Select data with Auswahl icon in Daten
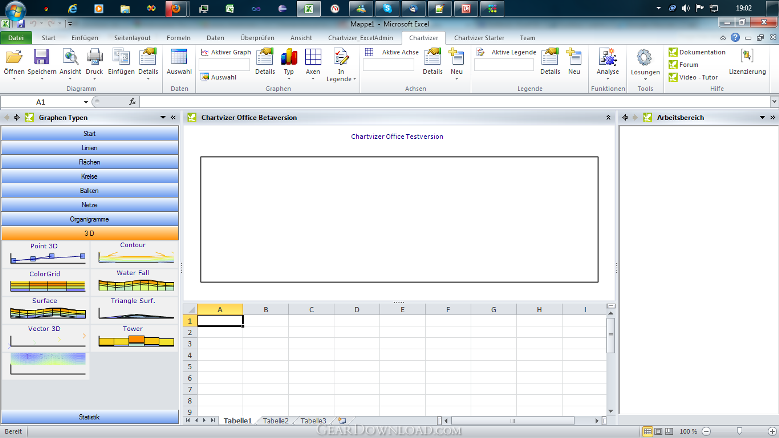The image size is (779, 438). (179, 62)
